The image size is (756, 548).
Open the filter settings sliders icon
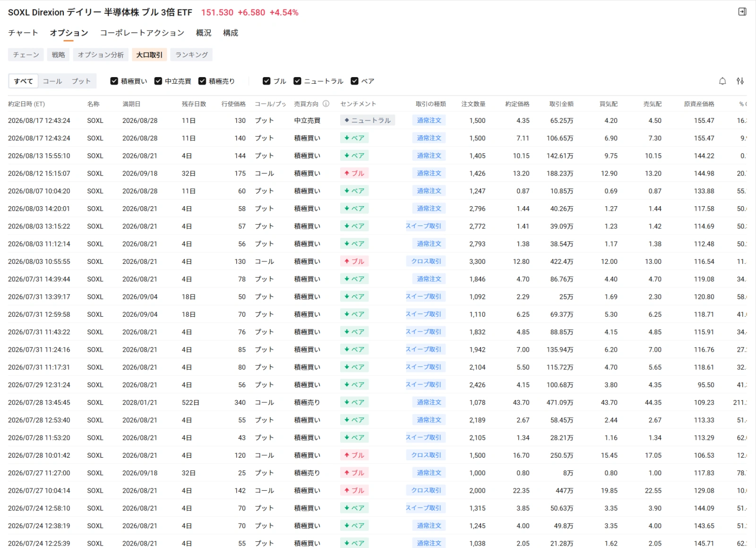(x=740, y=81)
